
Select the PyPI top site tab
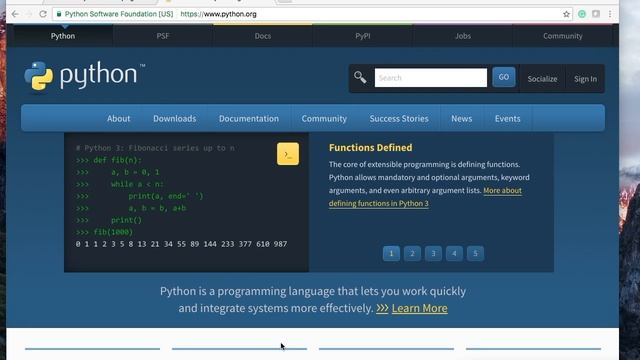pyautogui.click(x=363, y=36)
